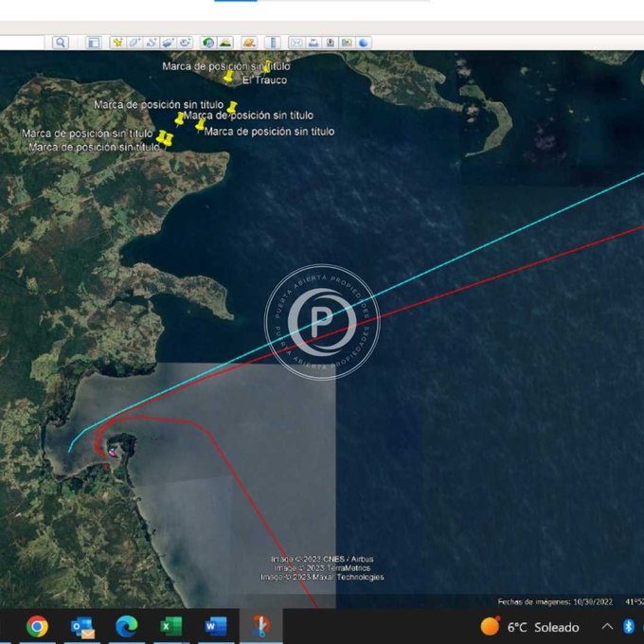
Task: Open the planets switcher dropdown
Action: (x=249, y=43)
